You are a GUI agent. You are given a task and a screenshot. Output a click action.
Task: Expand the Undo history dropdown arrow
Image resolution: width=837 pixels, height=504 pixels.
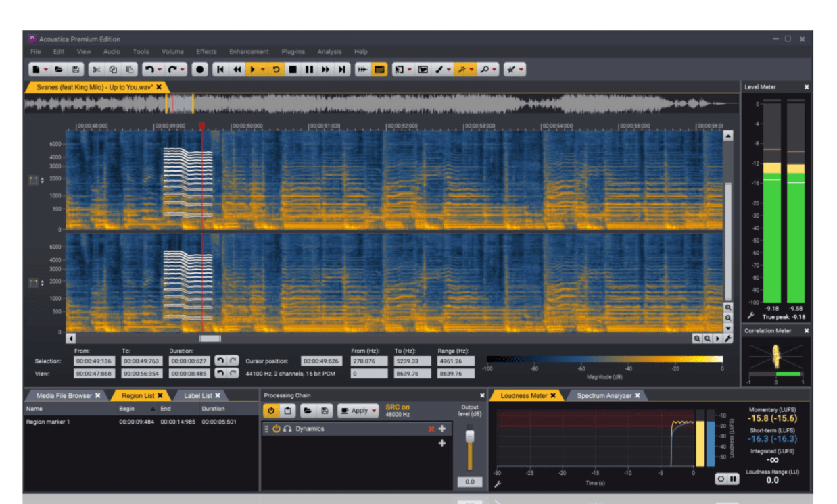tap(160, 69)
